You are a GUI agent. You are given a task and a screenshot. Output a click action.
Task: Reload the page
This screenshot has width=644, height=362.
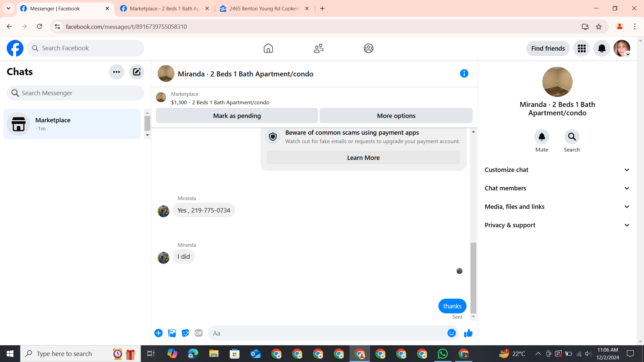(39, 26)
